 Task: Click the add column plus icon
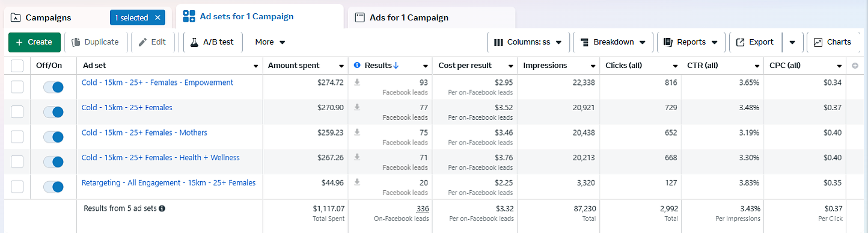[x=855, y=66]
